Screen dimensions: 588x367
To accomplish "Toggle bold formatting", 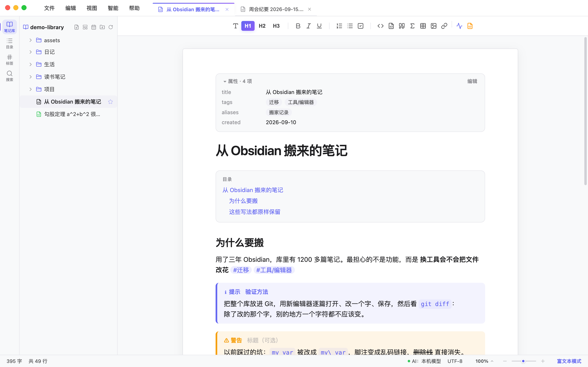I will 298,26.
